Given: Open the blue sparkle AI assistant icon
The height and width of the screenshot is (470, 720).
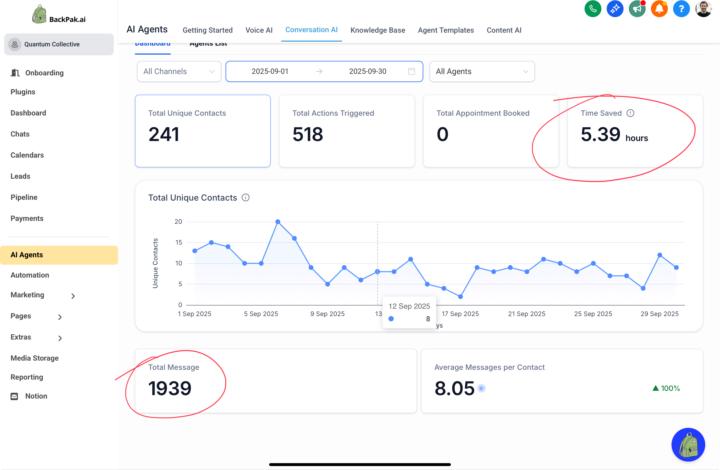Looking at the screenshot, I should pos(615,9).
